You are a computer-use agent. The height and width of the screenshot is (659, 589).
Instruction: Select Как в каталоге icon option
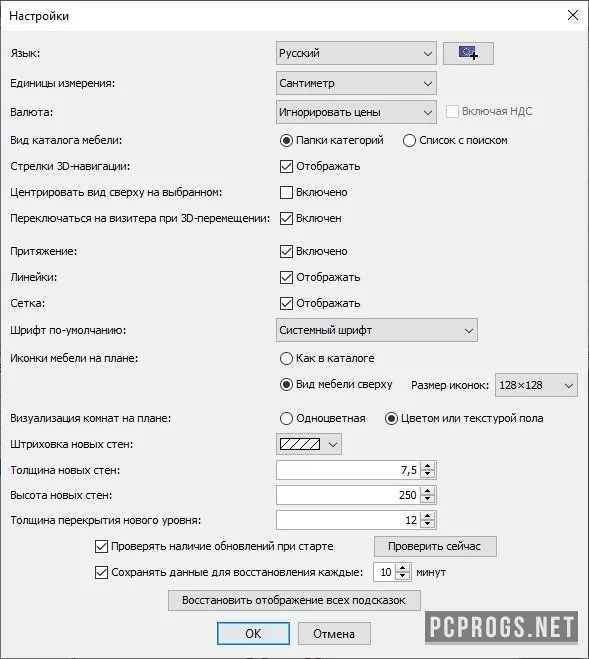(x=286, y=358)
